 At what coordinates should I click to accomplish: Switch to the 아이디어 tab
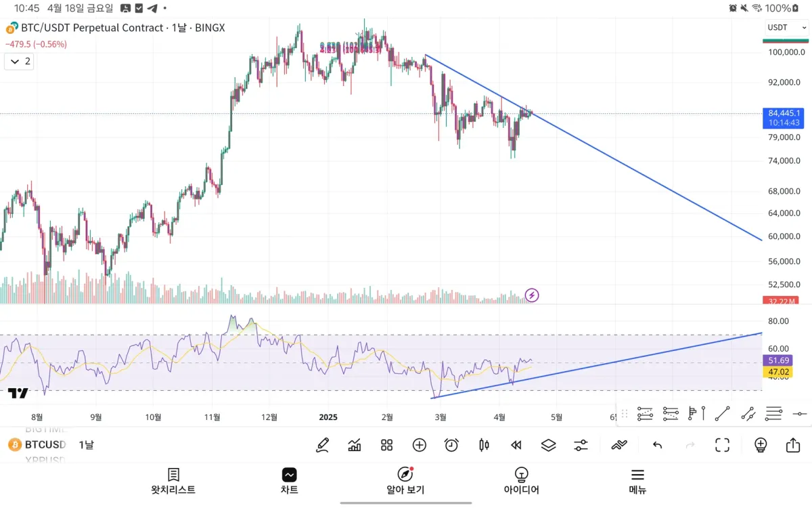pyautogui.click(x=521, y=482)
